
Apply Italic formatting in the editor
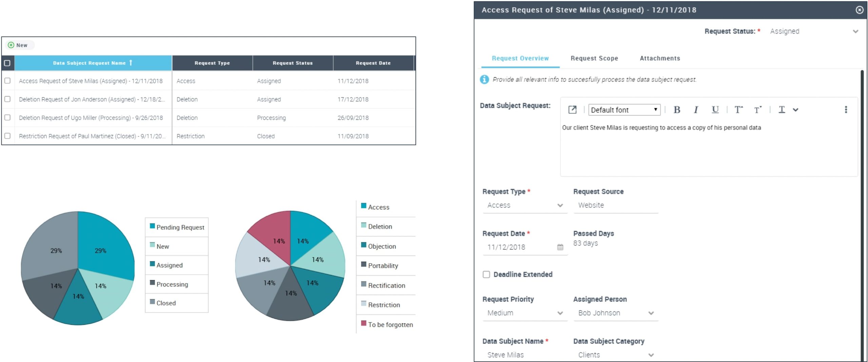click(696, 110)
